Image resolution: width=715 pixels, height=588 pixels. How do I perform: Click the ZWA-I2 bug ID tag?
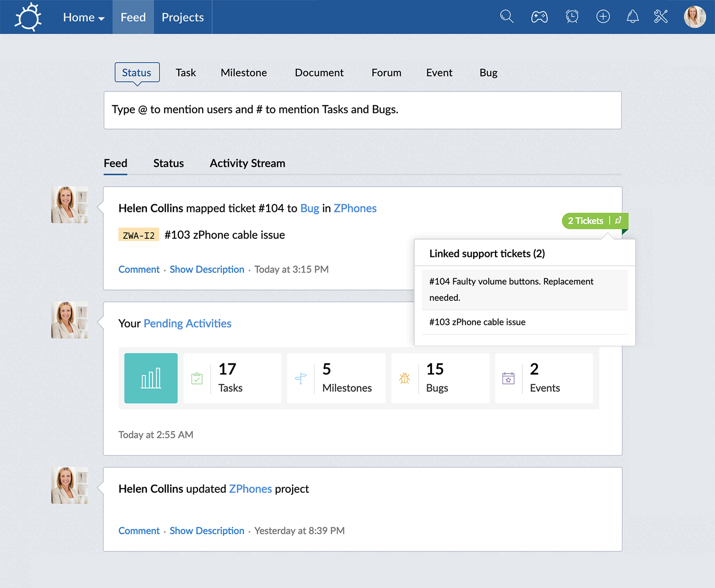(139, 235)
